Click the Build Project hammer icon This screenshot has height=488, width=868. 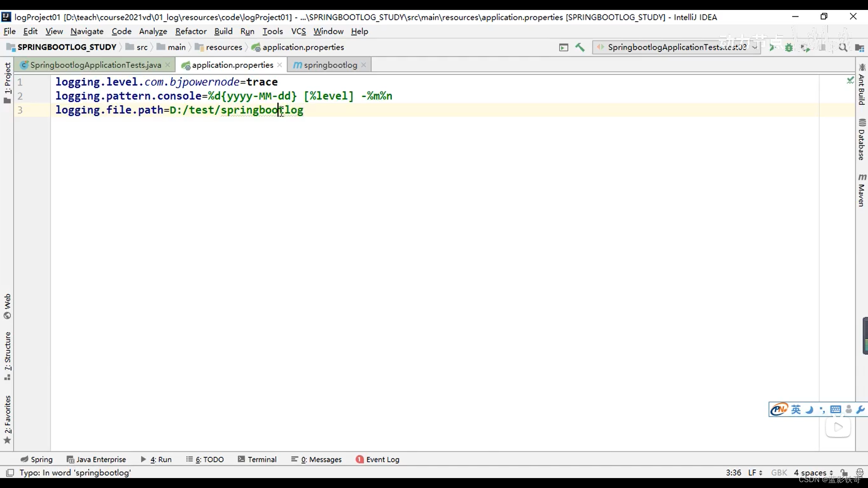tap(580, 47)
